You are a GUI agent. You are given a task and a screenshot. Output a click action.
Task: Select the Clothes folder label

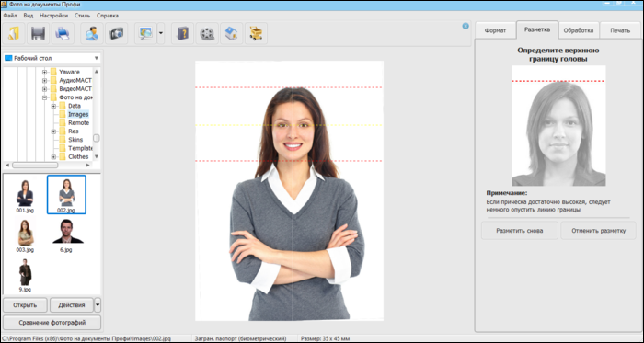pyautogui.click(x=78, y=156)
